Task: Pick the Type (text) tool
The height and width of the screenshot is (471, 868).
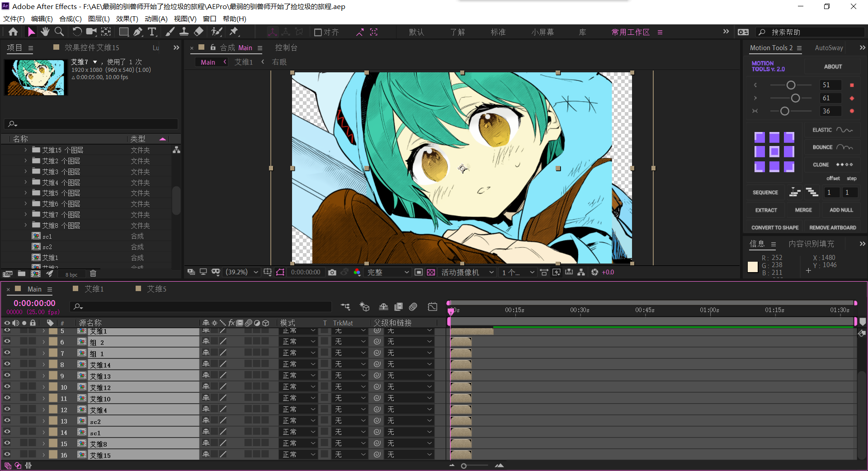Action: 152,32
